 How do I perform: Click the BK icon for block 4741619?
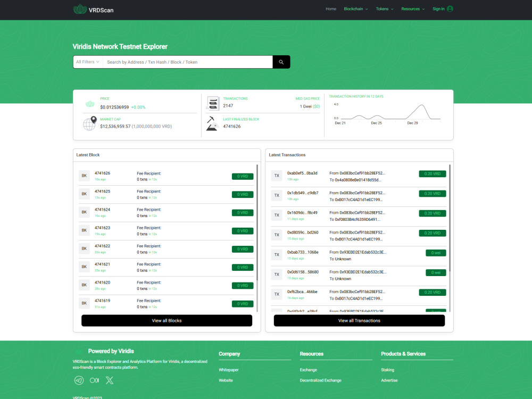84,303
